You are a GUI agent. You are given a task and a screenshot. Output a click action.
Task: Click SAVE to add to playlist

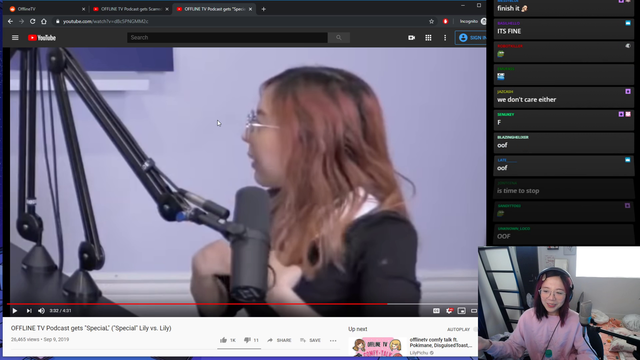[310, 340]
